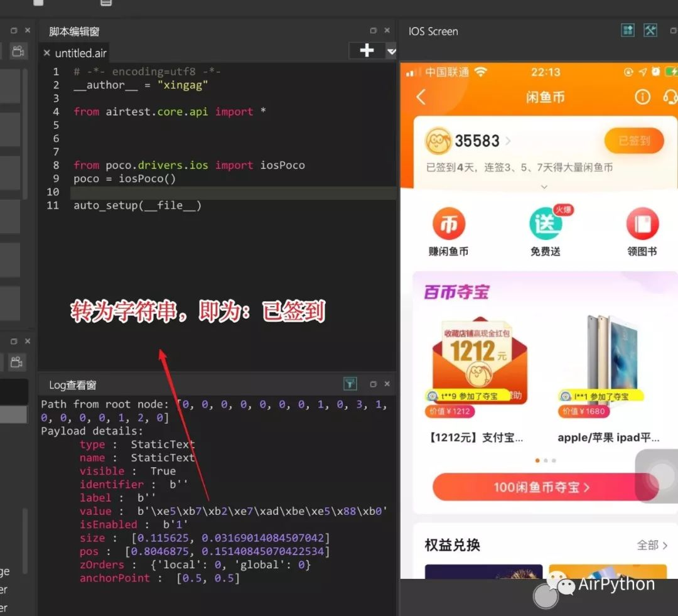Open the iOS Screen tools icon
This screenshot has height=616, width=678.
tap(650, 30)
